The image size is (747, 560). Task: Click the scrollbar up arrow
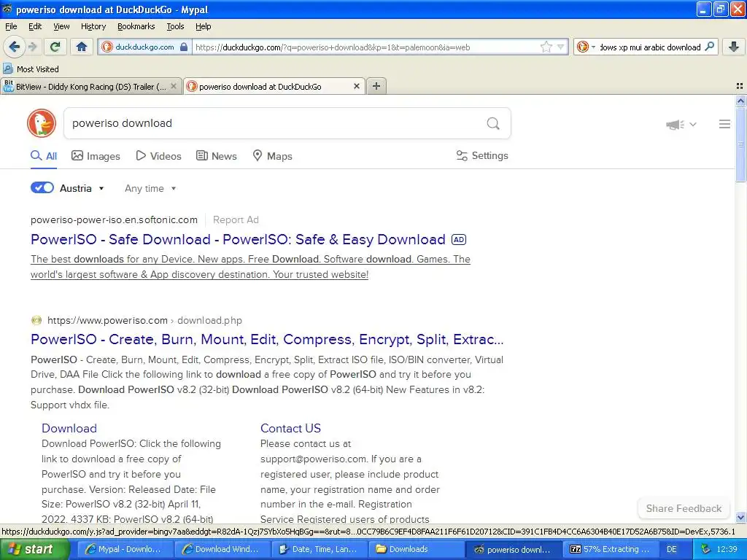click(740, 101)
